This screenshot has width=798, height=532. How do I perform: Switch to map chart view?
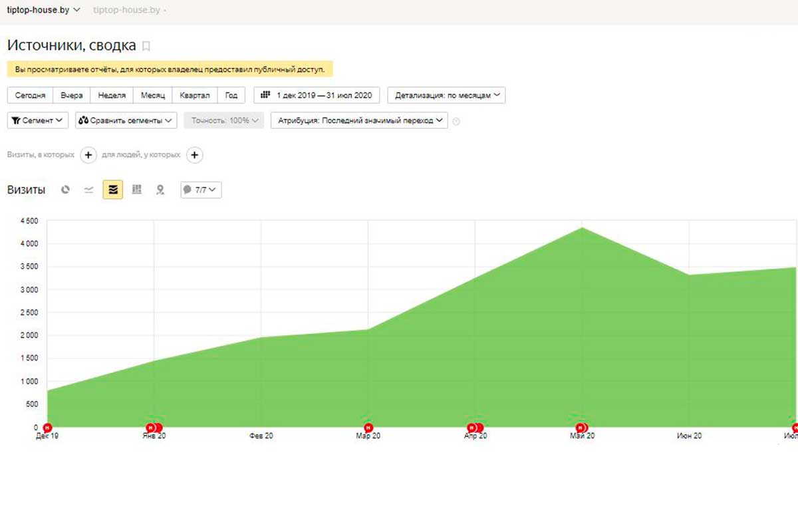pos(160,190)
